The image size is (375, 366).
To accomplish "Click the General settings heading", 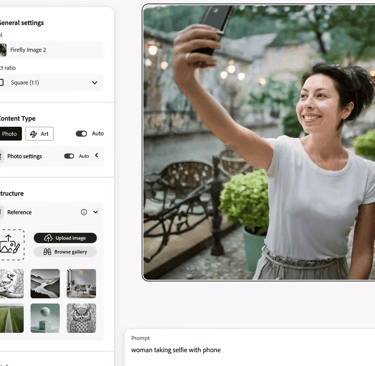I will [21, 23].
